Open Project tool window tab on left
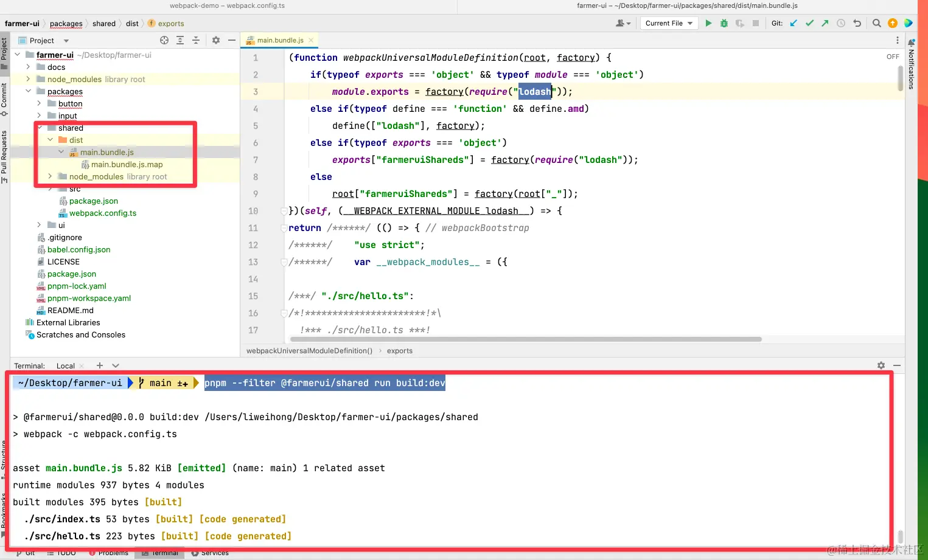 4,52
